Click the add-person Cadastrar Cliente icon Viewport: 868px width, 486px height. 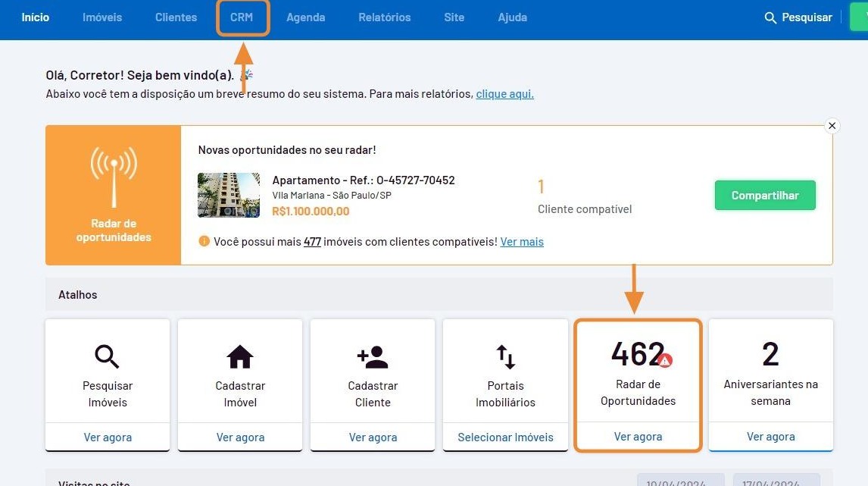pyautogui.click(x=373, y=356)
